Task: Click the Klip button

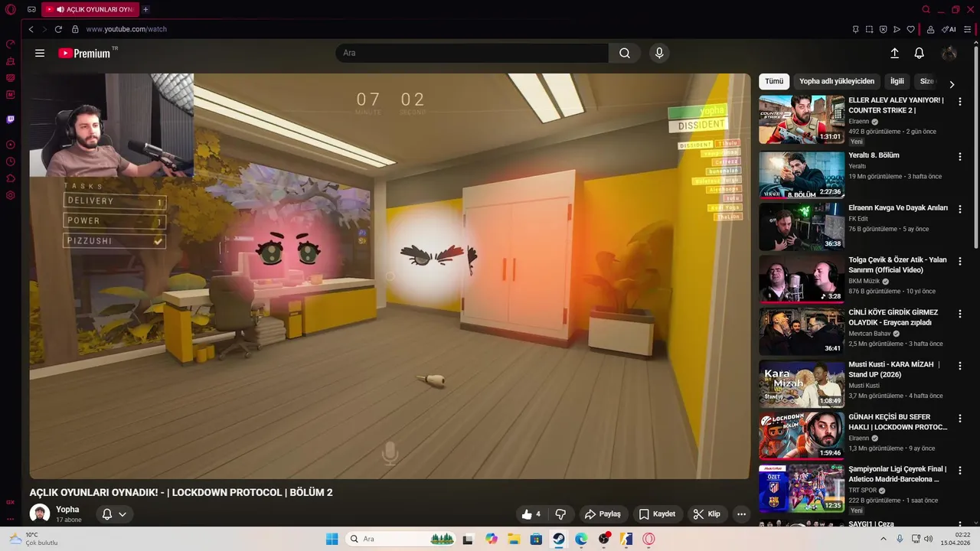Action: coord(707,514)
